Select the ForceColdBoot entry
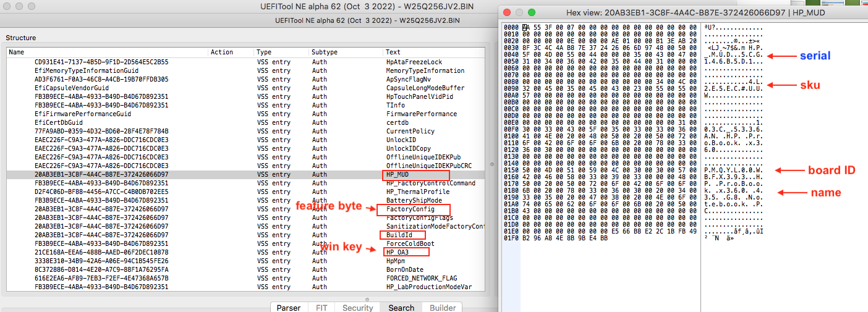The width and height of the screenshot is (868, 312). tap(245, 243)
